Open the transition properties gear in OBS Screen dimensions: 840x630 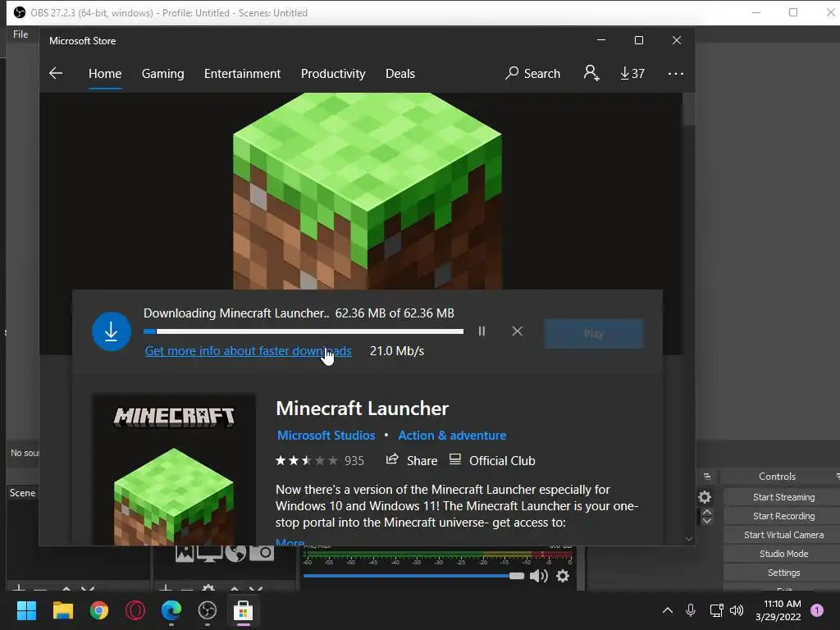coord(705,497)
